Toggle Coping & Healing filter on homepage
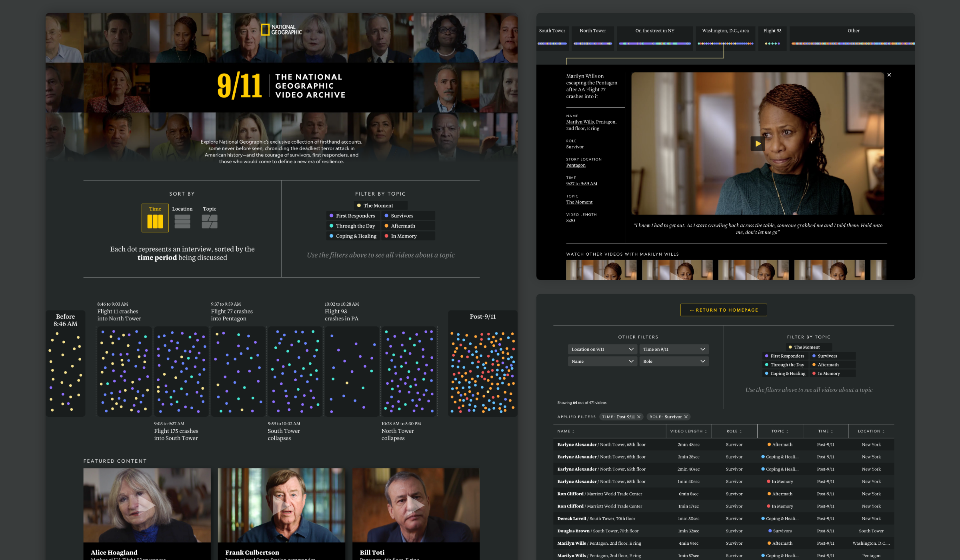960x560 pixels. point(353,236)
